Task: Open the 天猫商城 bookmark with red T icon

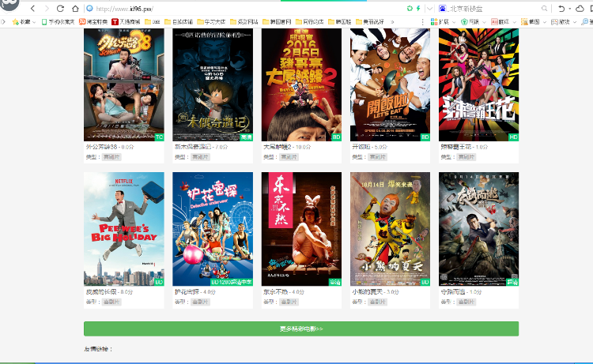Action: click(126, 22)
